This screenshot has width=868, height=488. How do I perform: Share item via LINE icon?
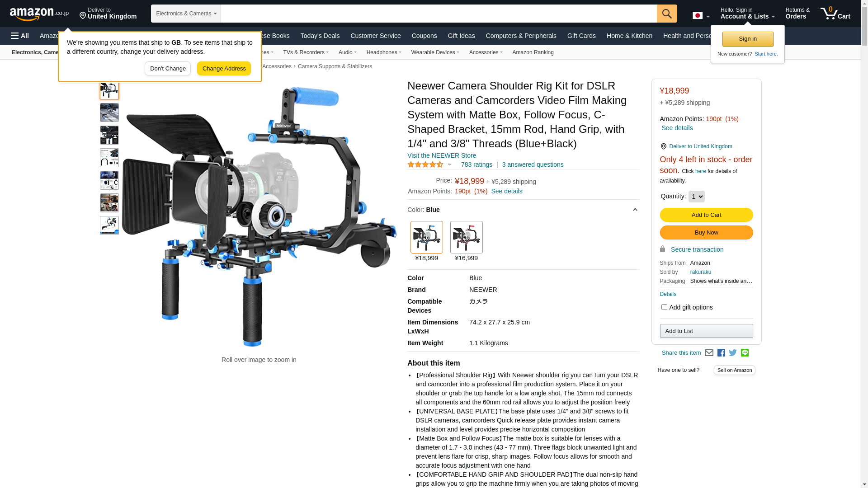[745, 353]
